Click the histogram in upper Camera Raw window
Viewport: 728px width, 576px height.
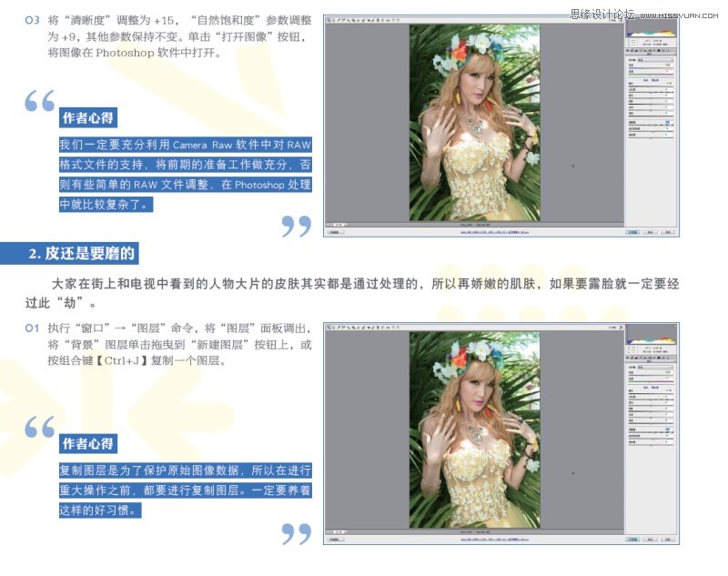coord(651,29)
